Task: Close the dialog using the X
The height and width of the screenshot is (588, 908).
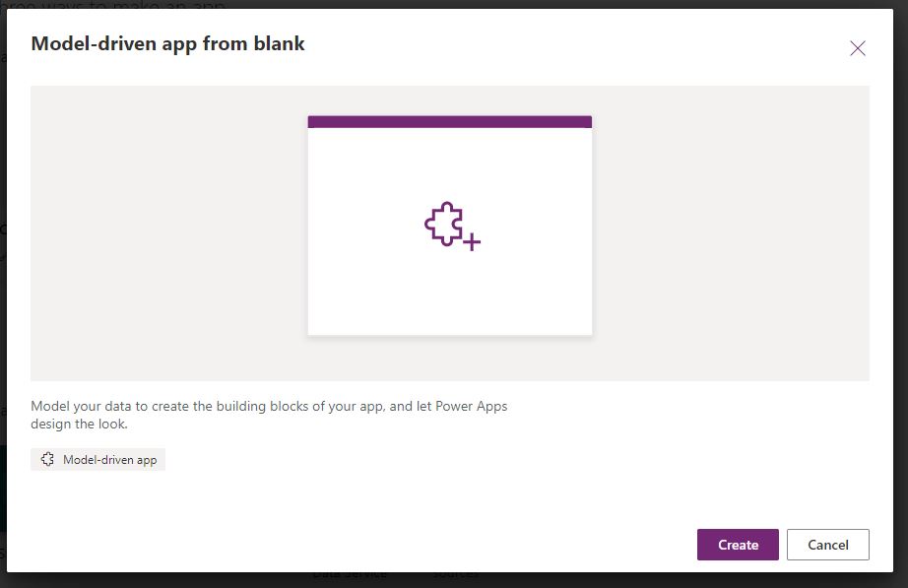Action: coord(858,47)
